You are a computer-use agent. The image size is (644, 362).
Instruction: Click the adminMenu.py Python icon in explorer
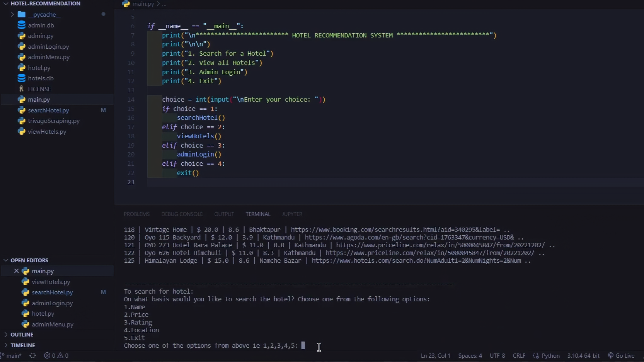22,57
